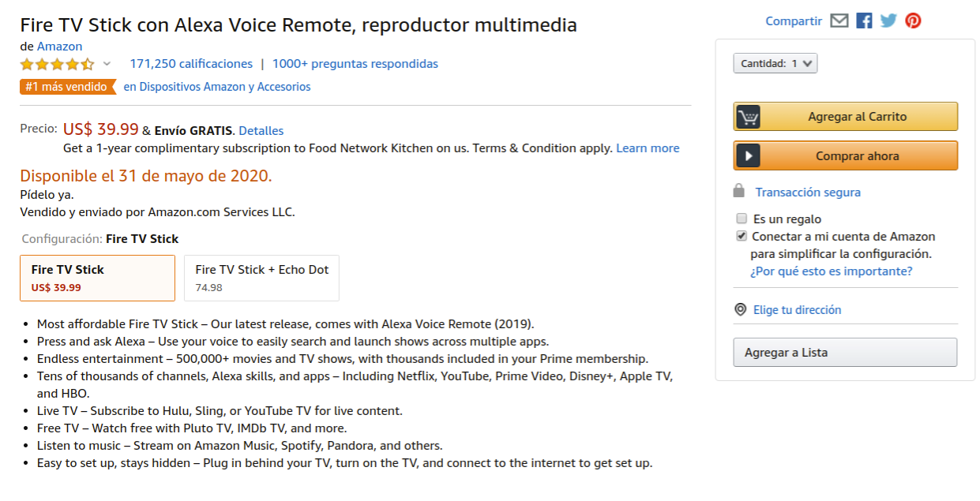The image size is (980, 501).
Task: Open the Detalles link for shipping
Action: [261, 130]
